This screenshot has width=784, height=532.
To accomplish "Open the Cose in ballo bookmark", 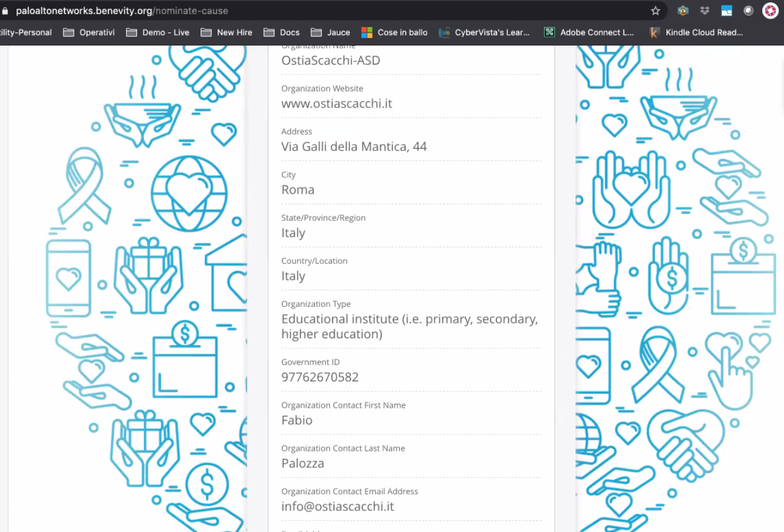I will click(x=394, y=33).
